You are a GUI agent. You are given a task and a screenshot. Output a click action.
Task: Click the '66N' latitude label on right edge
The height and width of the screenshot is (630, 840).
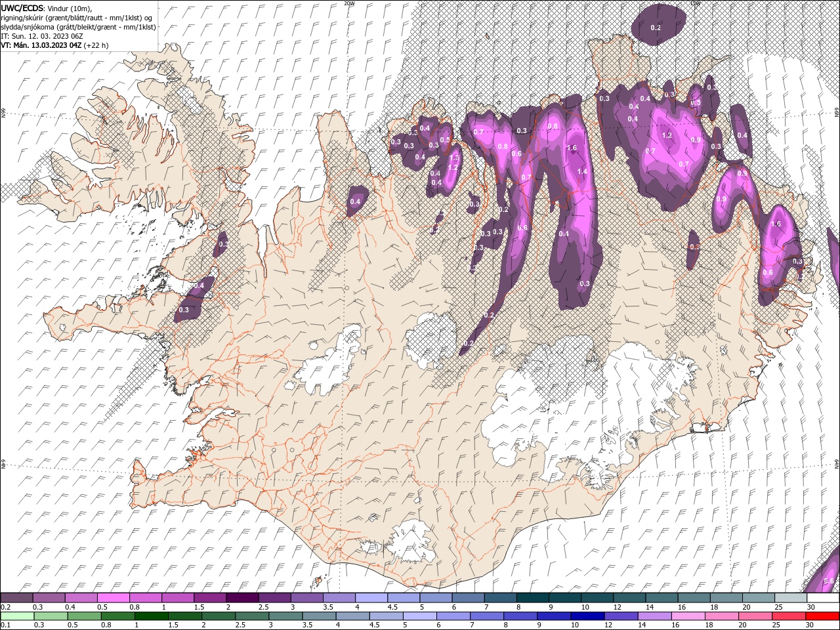point(837,114)
